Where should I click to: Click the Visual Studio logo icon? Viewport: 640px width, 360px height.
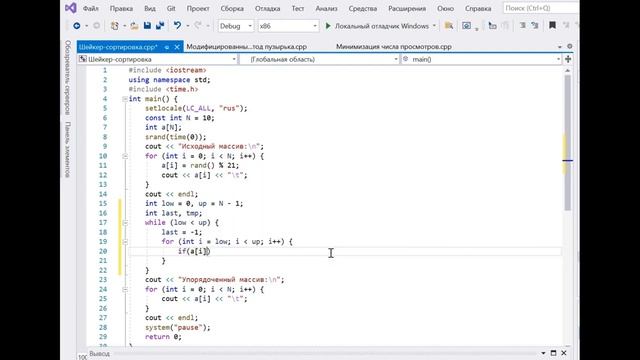tap(71, 8)
